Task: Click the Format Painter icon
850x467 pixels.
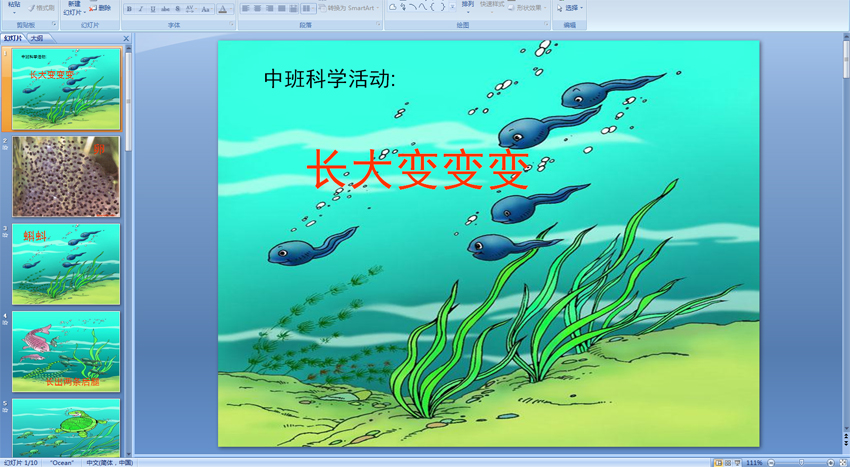Action: pos(41,8)
